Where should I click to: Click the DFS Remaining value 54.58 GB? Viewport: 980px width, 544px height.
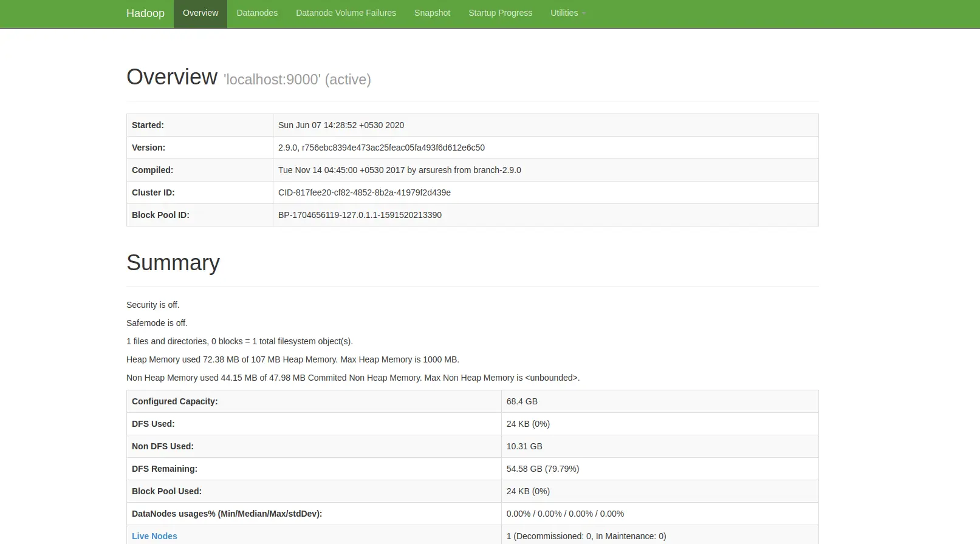point(543,469)
